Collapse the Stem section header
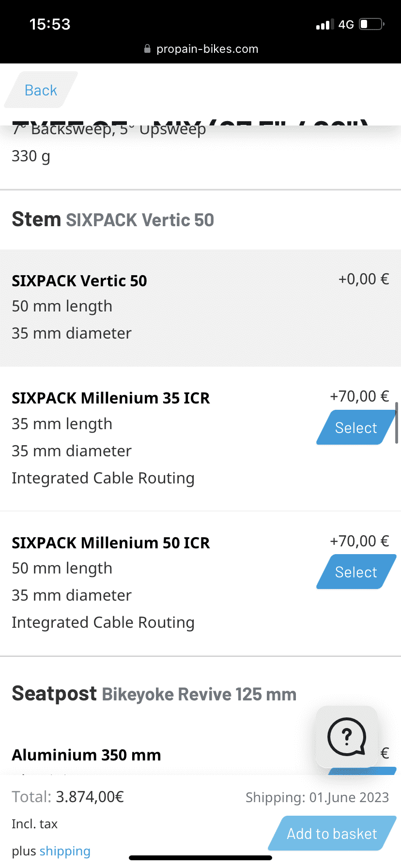401x868 pixels. (113, 219)
